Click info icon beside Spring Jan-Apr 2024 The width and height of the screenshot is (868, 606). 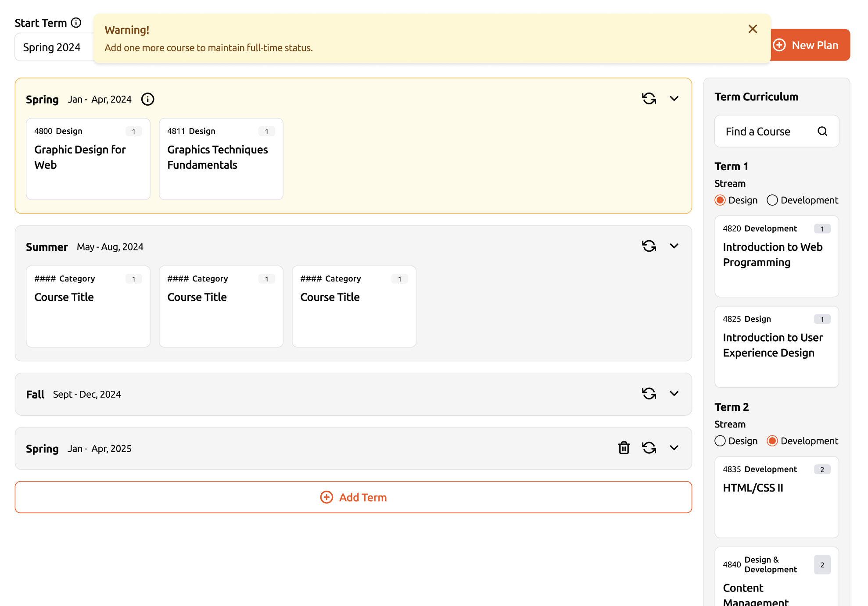tap(147, 100)
